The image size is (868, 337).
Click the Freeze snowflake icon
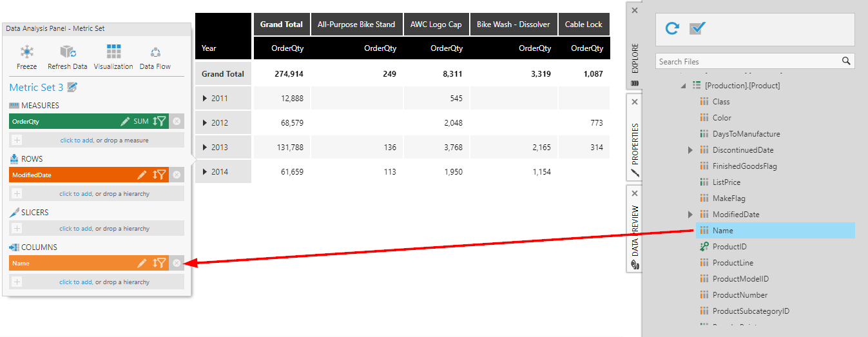click(26, 52)
